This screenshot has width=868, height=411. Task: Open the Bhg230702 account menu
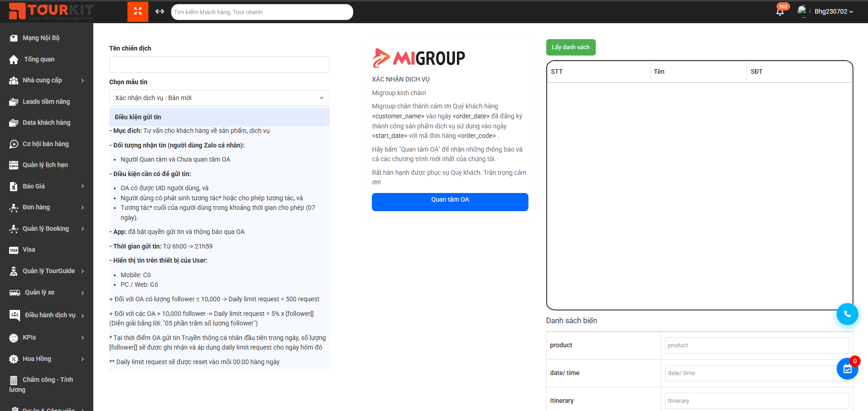833,11
